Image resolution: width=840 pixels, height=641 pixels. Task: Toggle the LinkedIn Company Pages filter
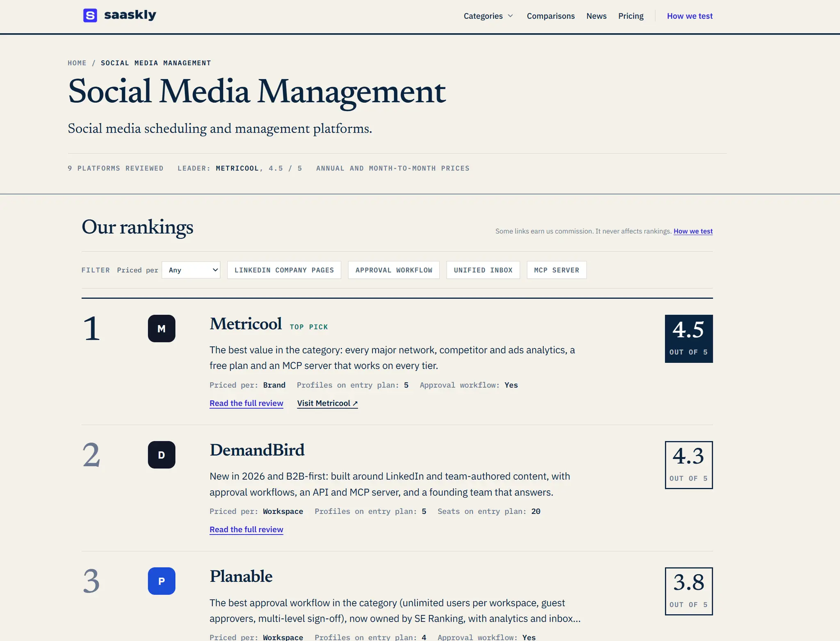point(284,270)
